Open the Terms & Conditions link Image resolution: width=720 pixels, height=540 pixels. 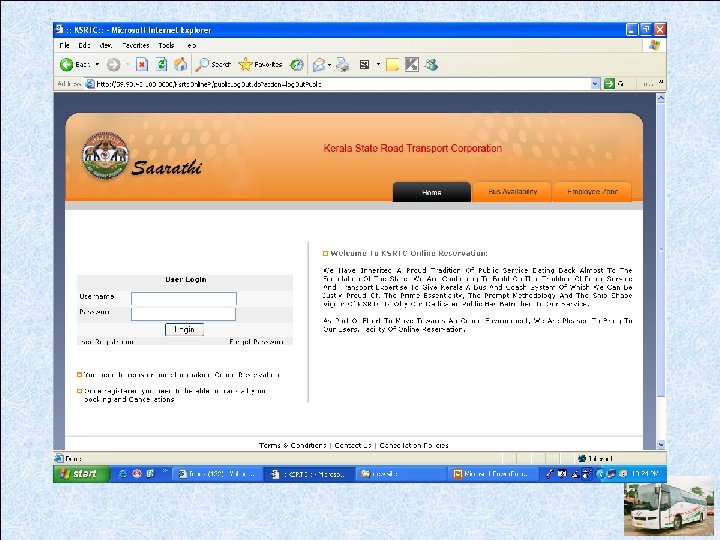click(x=292, y=445)
